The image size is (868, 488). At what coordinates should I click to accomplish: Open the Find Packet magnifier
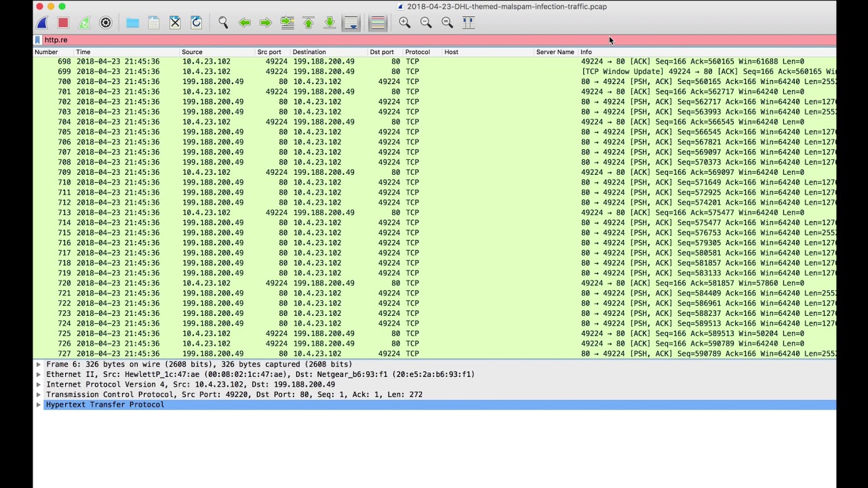tap(223, 22)
